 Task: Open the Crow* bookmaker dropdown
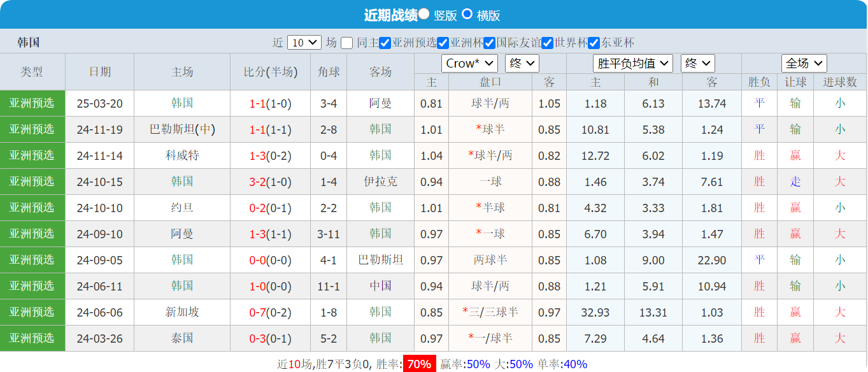pyautogui.click(x=469, y=63)
